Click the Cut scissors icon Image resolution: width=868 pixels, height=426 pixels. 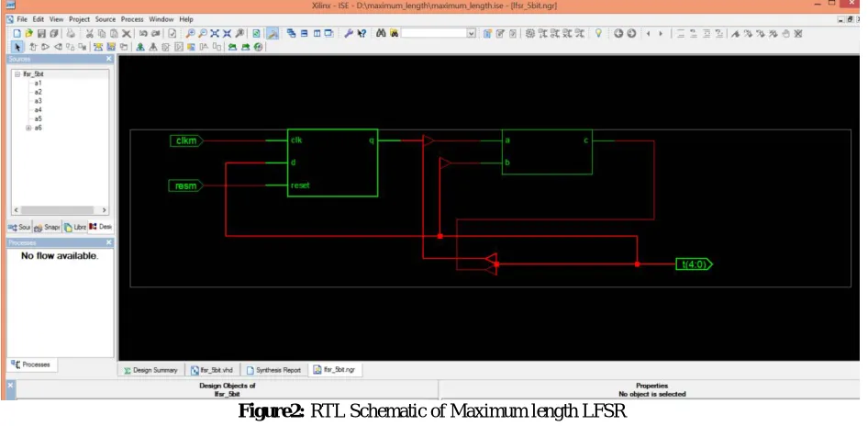[x=89, y=33]
